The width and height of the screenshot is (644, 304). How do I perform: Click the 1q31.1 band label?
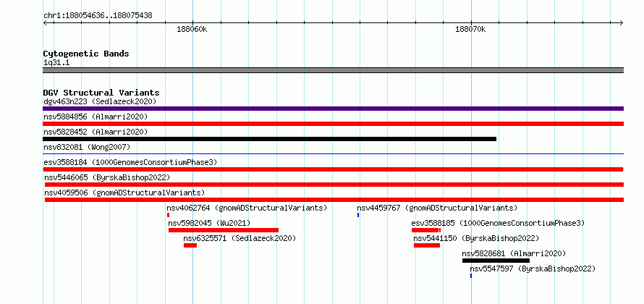[56, 62]
